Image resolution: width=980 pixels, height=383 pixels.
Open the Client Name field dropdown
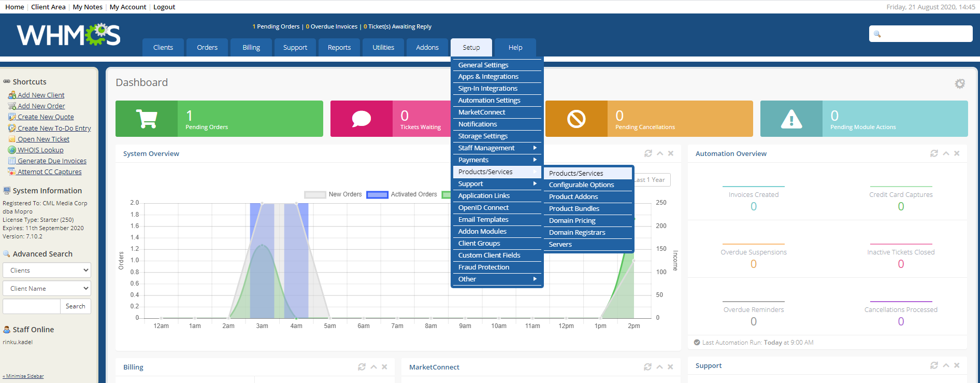[47, 288]
